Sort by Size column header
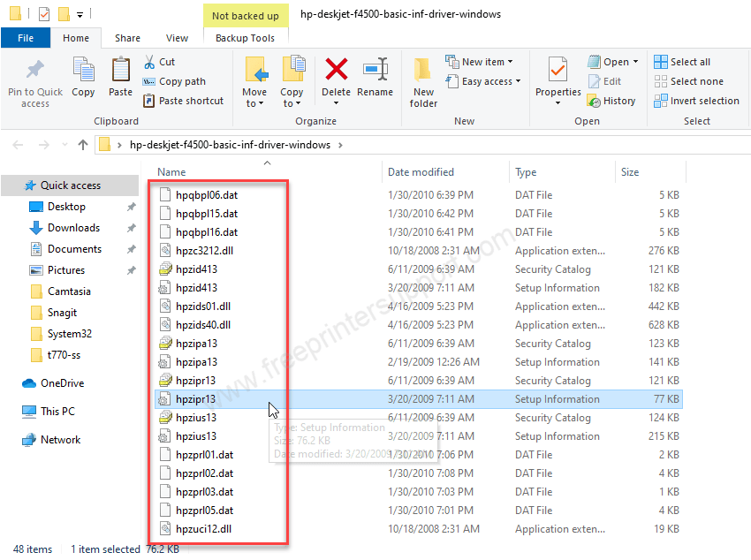 click(x=630, y=172)
